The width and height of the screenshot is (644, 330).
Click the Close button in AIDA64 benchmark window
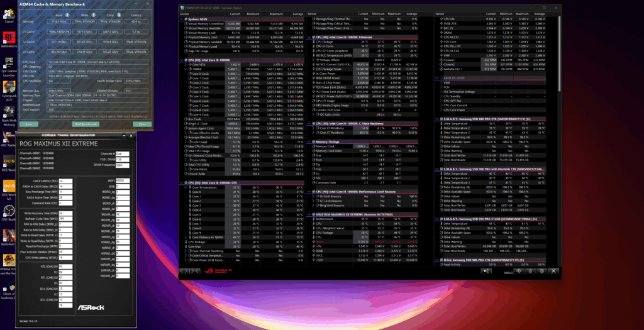(x=142, y=124)
